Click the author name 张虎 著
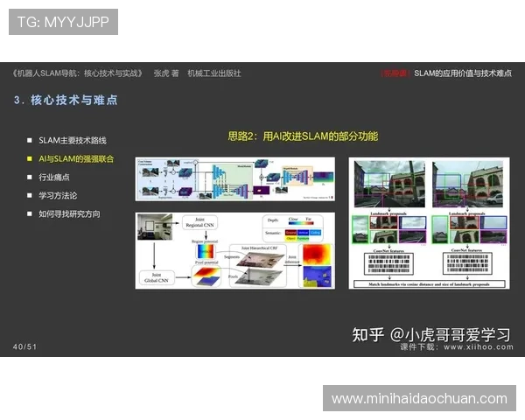 pyautogui.click(x=166, y=73)
